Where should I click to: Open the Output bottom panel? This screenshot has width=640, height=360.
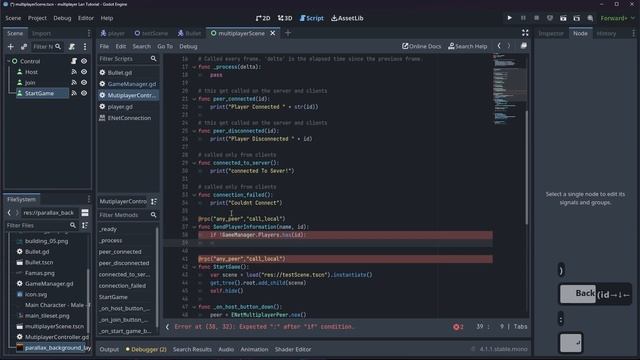coord(109,350)
